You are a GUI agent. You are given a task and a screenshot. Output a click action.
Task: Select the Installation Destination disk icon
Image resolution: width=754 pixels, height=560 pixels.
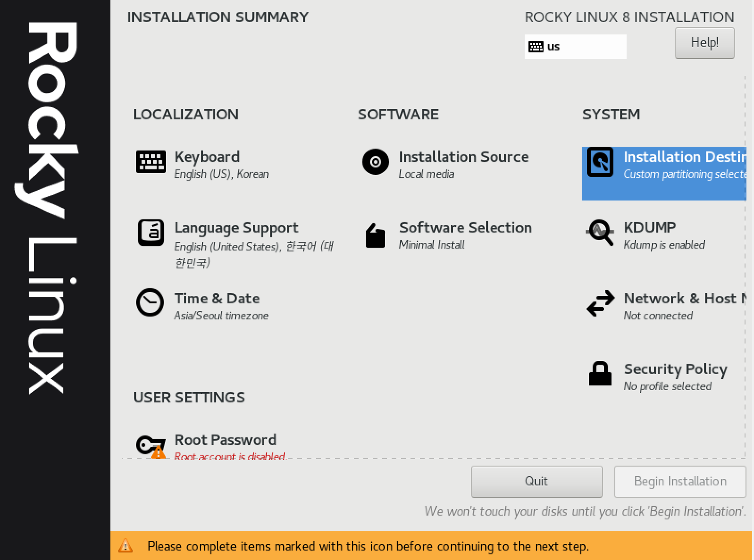click(x=600, y=162)
